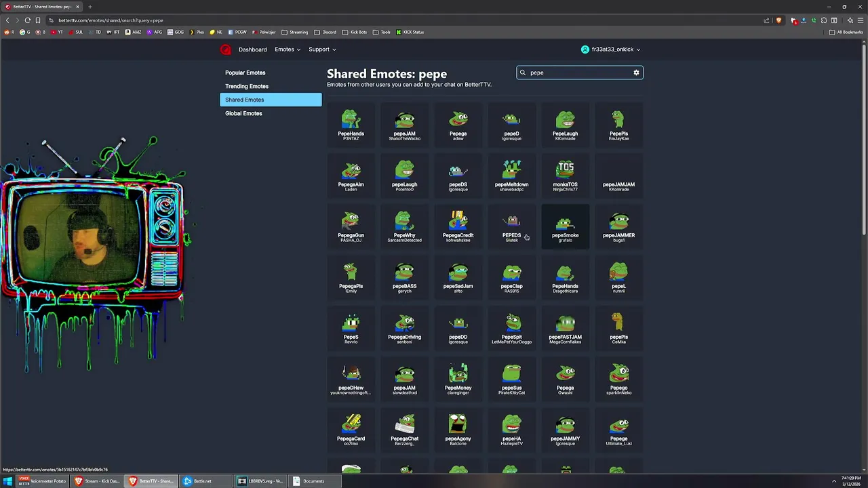This screenshot has width=868, height=488.
Task: Open the Streaming bookmarks folder
Action: (x=294, y=32)
